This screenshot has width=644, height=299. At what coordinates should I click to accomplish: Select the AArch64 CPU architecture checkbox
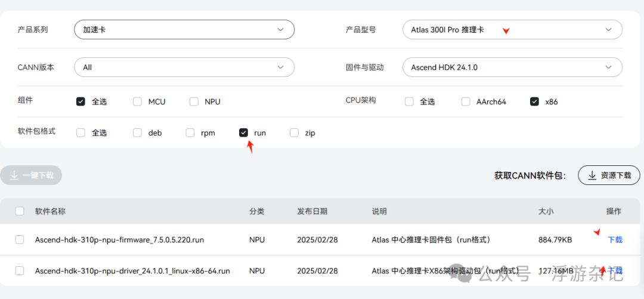[466, 101]
